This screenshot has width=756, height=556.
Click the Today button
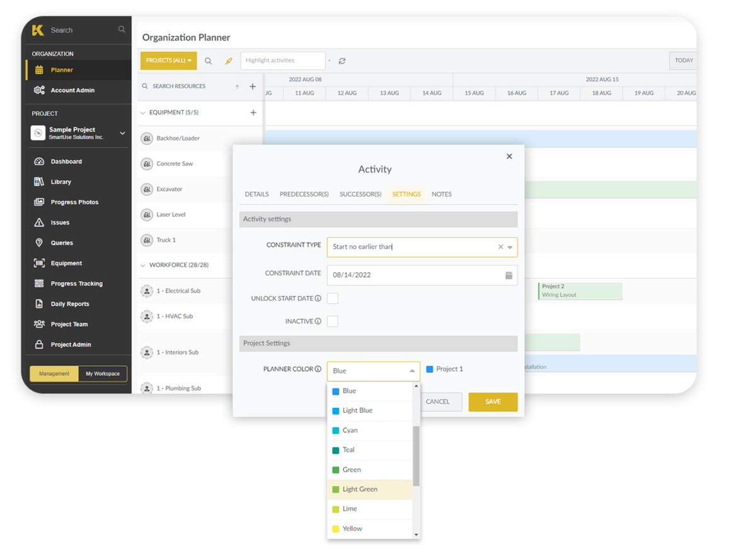[x=683, y=60]
